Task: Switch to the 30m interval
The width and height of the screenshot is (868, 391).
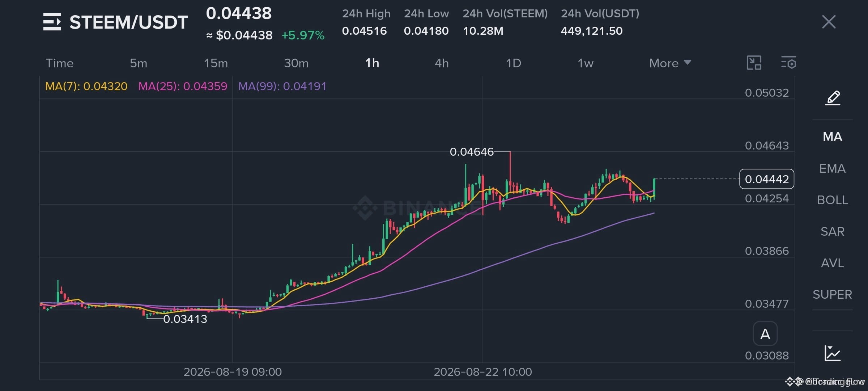Action: point(296,63)
